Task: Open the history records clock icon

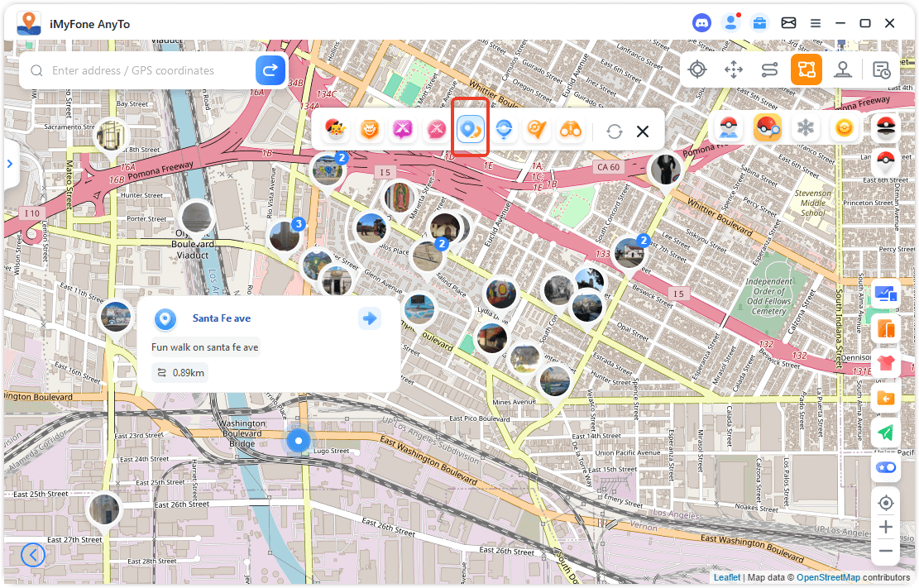Action: coord(882,69)
